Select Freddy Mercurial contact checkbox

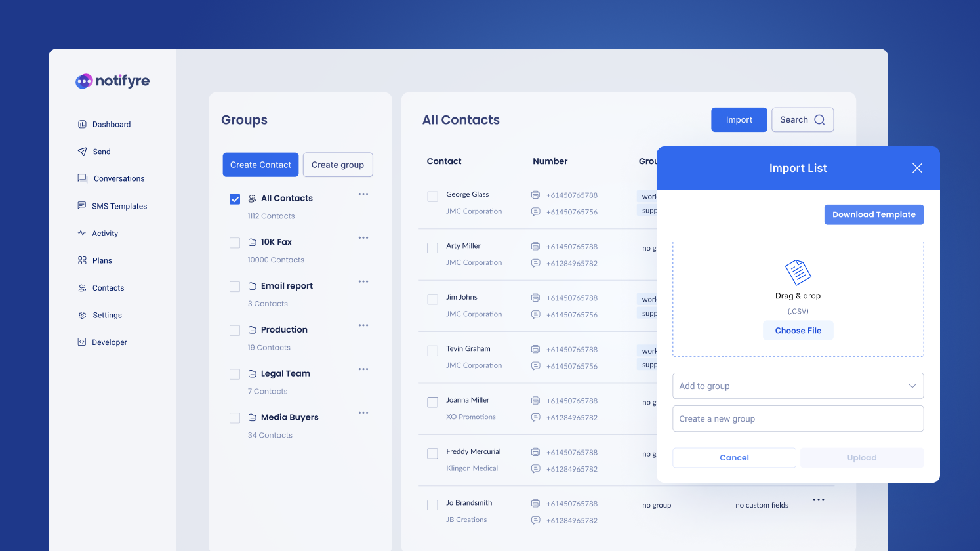[x=433, y=453]
